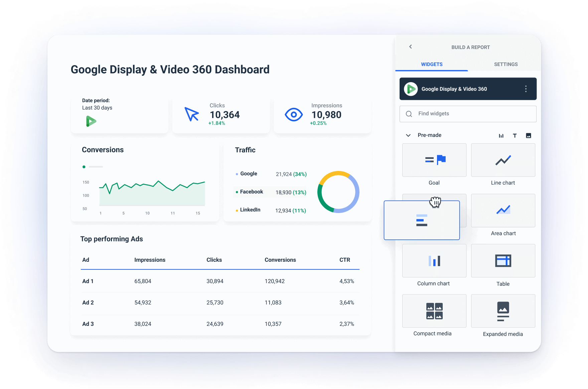Click the Google traffic legend entry
This screenshot has height=389, width=588.
(x=248, y=174)
